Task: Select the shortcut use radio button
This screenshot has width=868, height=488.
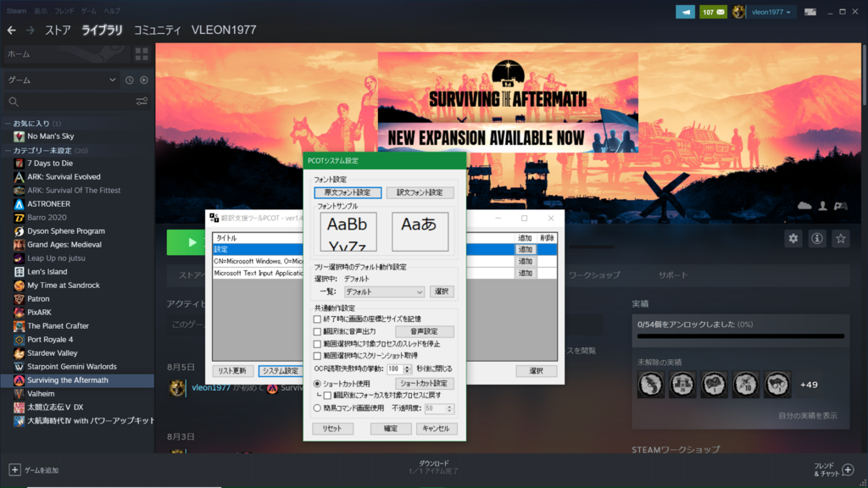Action: point(317,384)
